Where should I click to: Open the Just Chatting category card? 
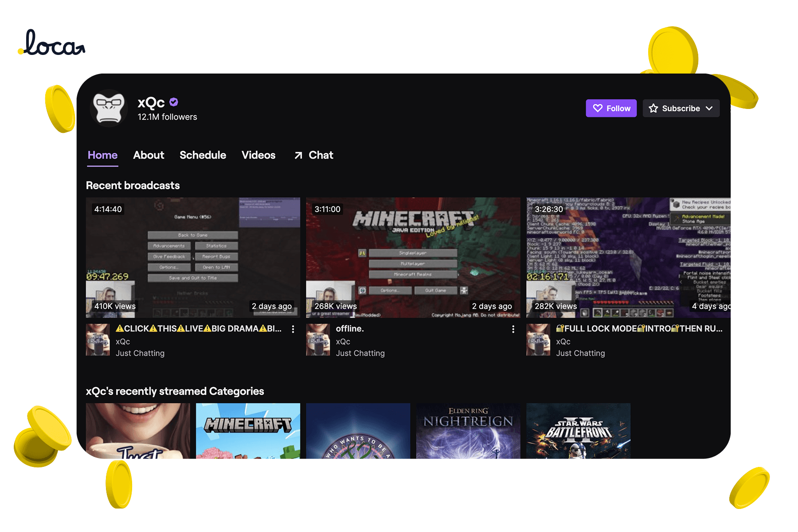[x=138, y=431]
